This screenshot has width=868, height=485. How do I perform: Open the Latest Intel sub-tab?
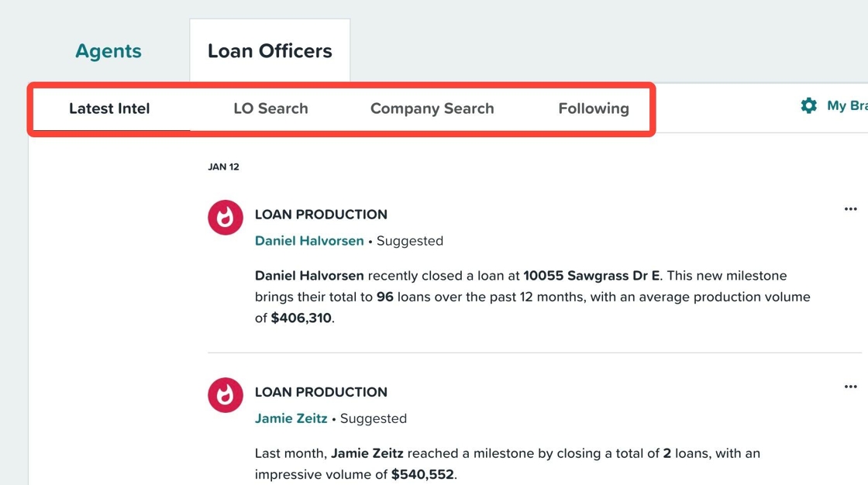[109, 108]
